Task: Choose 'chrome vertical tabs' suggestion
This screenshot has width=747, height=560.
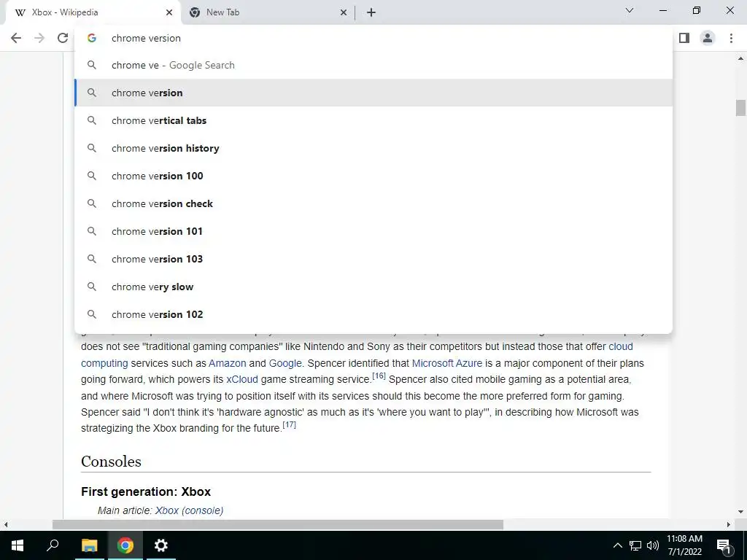Action: click(x=373, y=120)
